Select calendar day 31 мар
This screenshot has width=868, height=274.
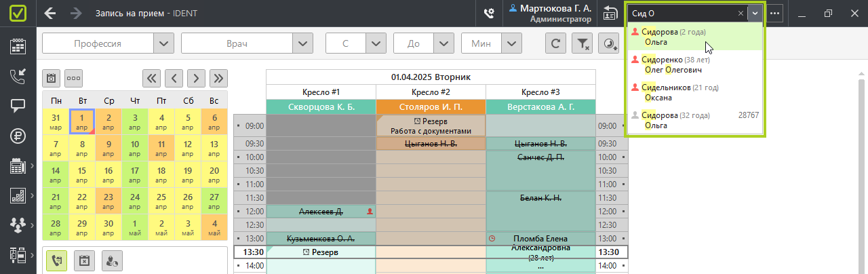56,122
